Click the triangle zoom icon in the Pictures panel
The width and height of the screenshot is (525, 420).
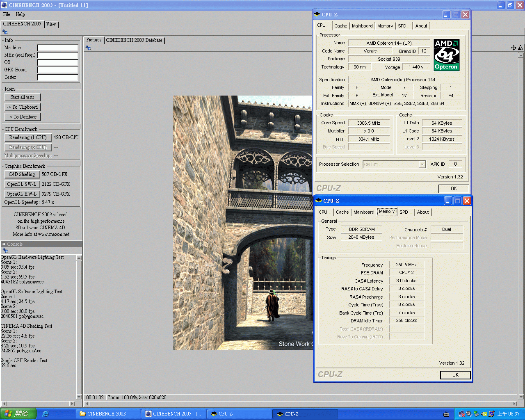pos(520,48)
